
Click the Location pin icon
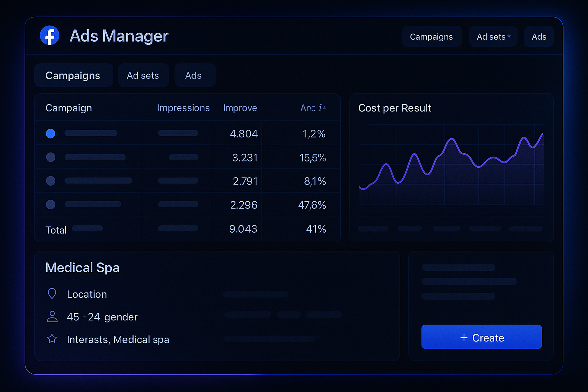click(x=52, y=294)
